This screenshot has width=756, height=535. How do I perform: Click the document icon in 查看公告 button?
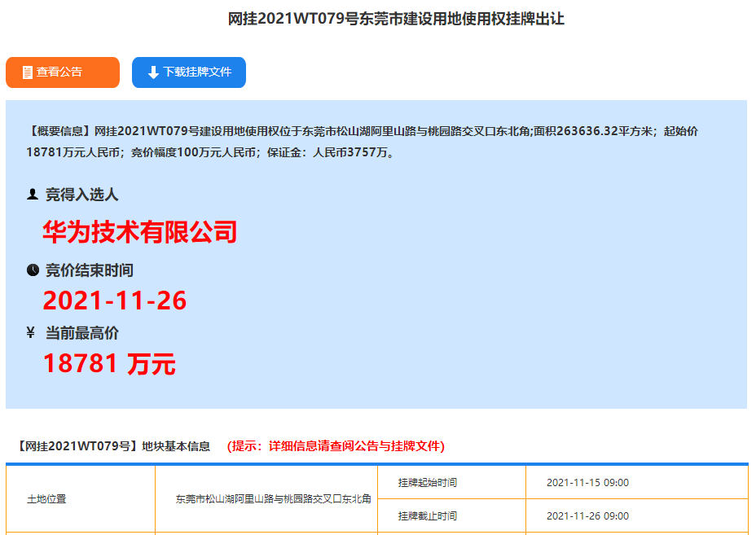point(28,72)
